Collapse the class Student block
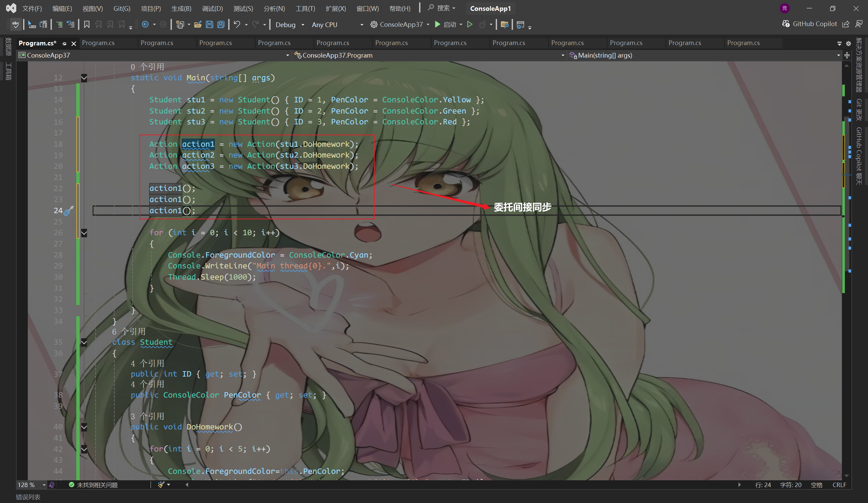Viewport: 868px width, 503px height. [x=84, y=342]
